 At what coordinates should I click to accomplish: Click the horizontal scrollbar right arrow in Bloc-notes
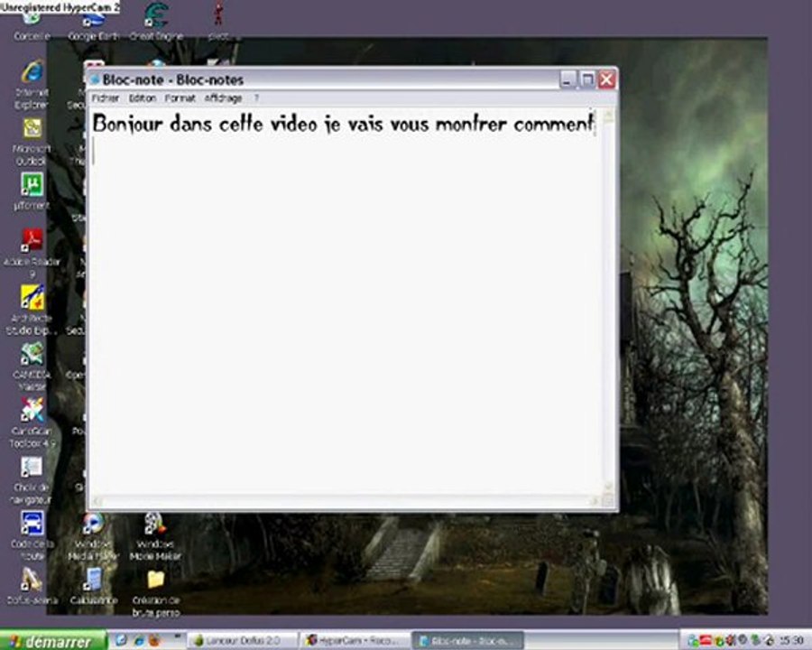595,501
